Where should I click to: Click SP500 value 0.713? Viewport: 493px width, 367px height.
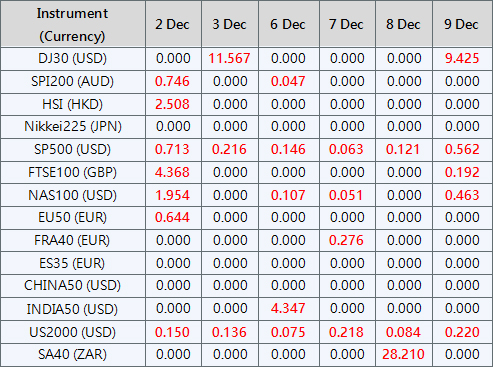pos(172,149)
